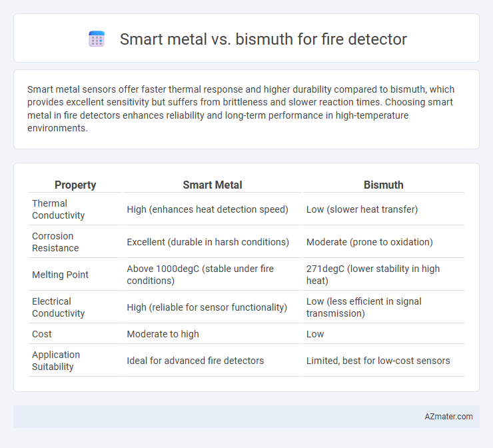Select the 'Thermal Conductivity' row label
This screenshot has height=448, width=493.
[59, 209]
